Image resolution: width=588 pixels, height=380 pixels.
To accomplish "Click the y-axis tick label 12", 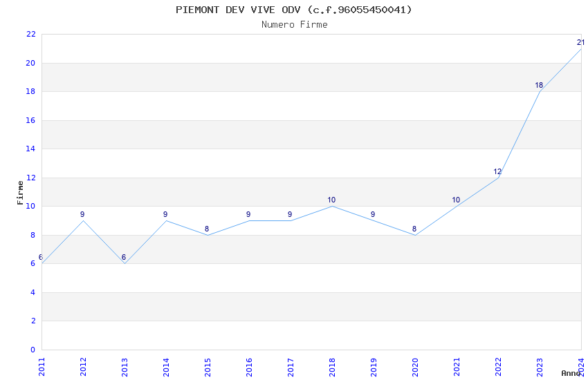I will tap(30, 178).
